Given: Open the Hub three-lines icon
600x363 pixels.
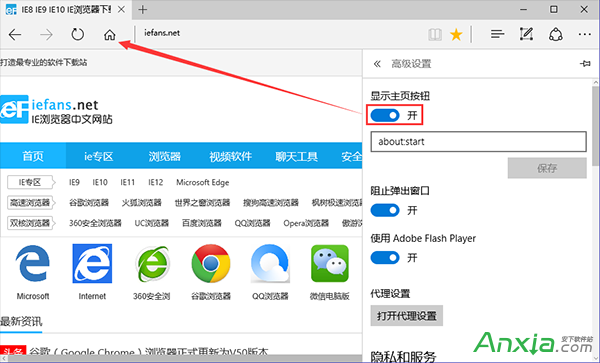Looking at the screenshot, I should tap(497, 34).
